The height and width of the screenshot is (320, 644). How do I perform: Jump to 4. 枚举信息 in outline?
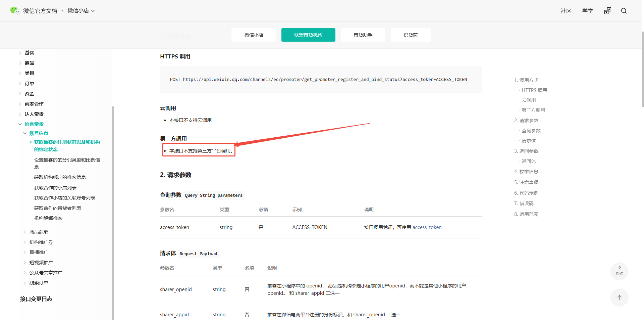pos(526,172)
